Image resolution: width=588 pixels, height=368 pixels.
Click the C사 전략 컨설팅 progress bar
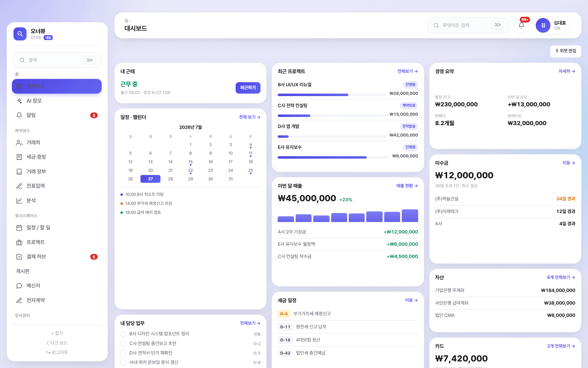pos(332,116)
